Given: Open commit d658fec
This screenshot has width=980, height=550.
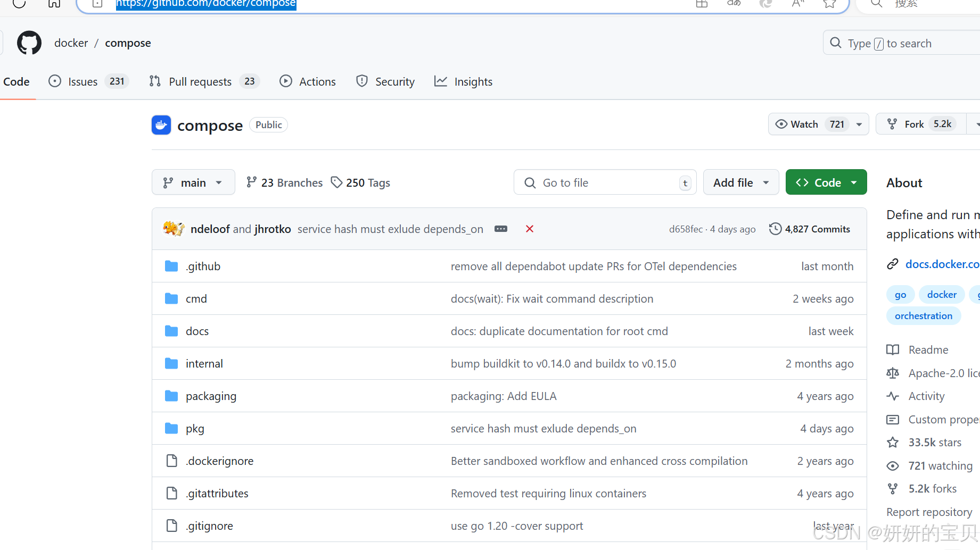Looking at the screenshot, I should [x=686, y=229].
